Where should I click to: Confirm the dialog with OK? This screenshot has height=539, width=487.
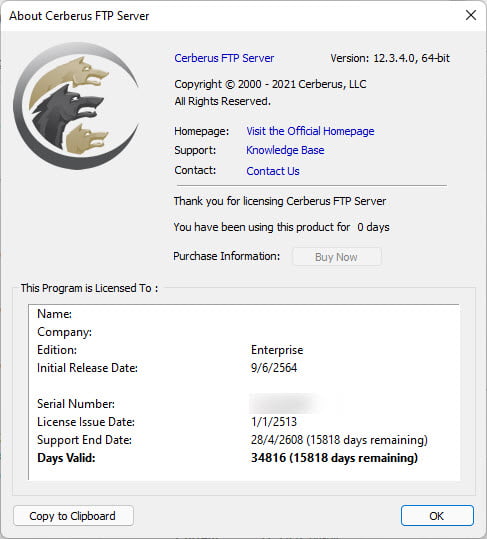click(x=437, y=516)
